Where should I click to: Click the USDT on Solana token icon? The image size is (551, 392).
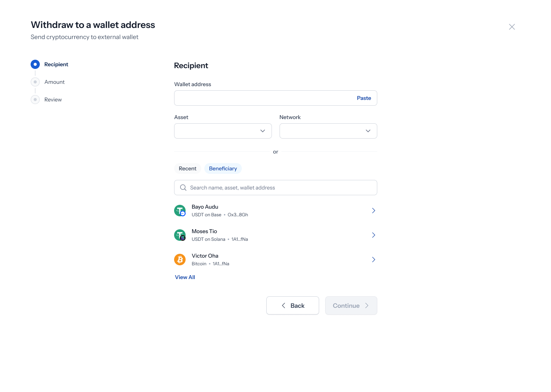(x=180, y=235)
